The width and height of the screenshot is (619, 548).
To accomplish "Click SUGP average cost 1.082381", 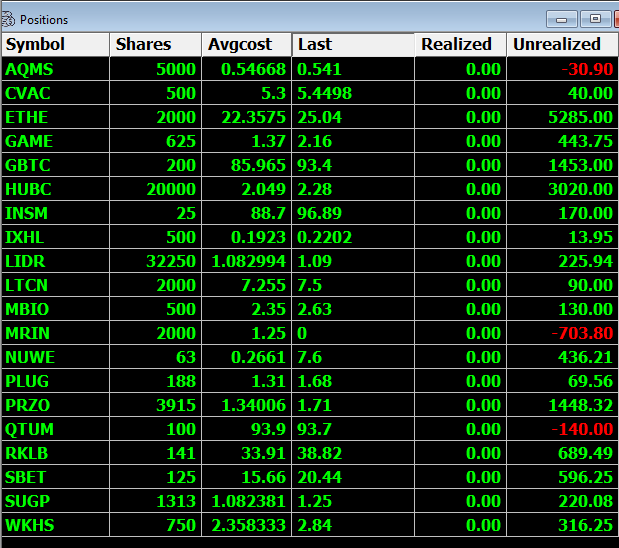I will (x=248, y=501).
